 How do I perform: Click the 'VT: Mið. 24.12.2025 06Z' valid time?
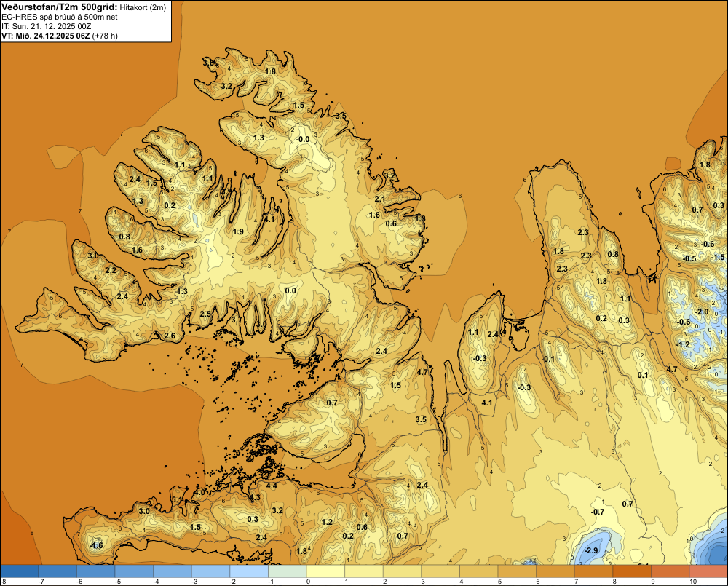(45, 36)
